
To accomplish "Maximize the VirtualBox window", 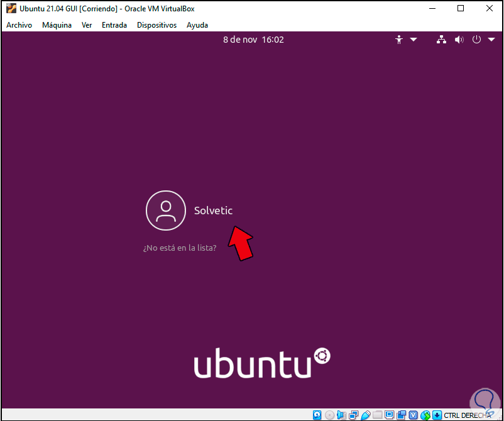I will tap(461, 8).
